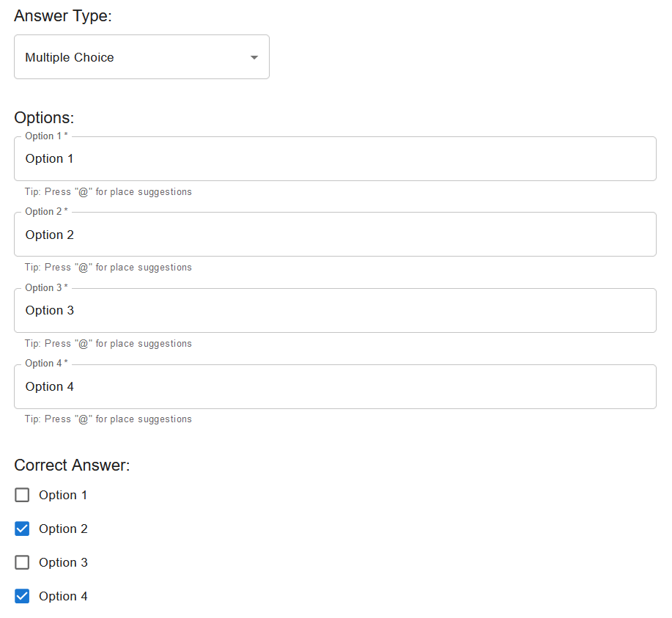Viewport: 672px width, 618px height.
Task: Enable the Option 3 correct answer checkbox
Action: click(x=22, y=562)
